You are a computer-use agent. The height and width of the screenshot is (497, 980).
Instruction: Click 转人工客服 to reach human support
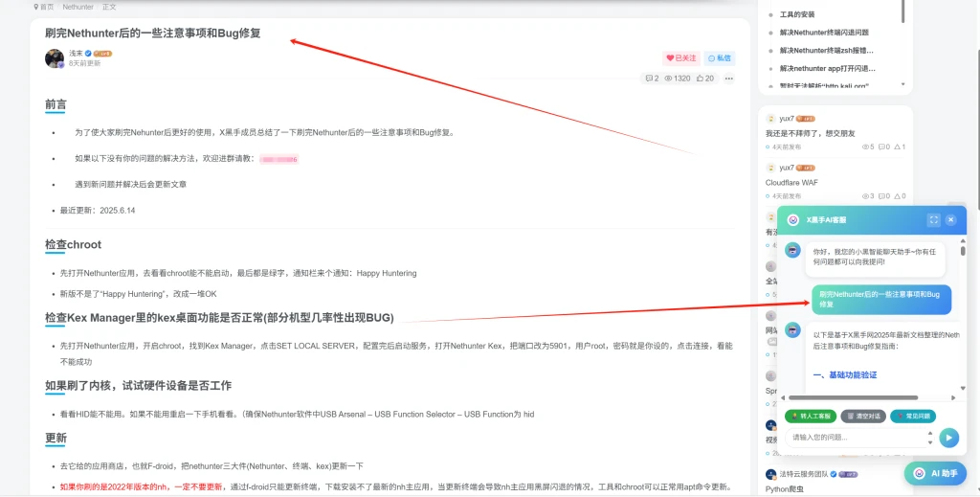(x=811, y=416)
